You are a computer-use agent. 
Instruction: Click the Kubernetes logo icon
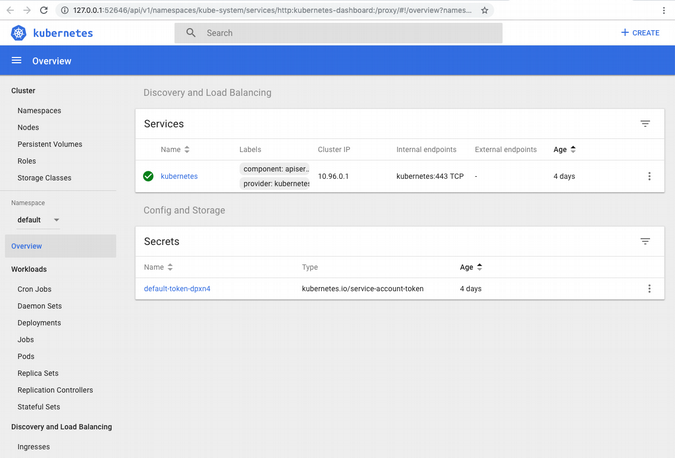click(x=19, y=33)
